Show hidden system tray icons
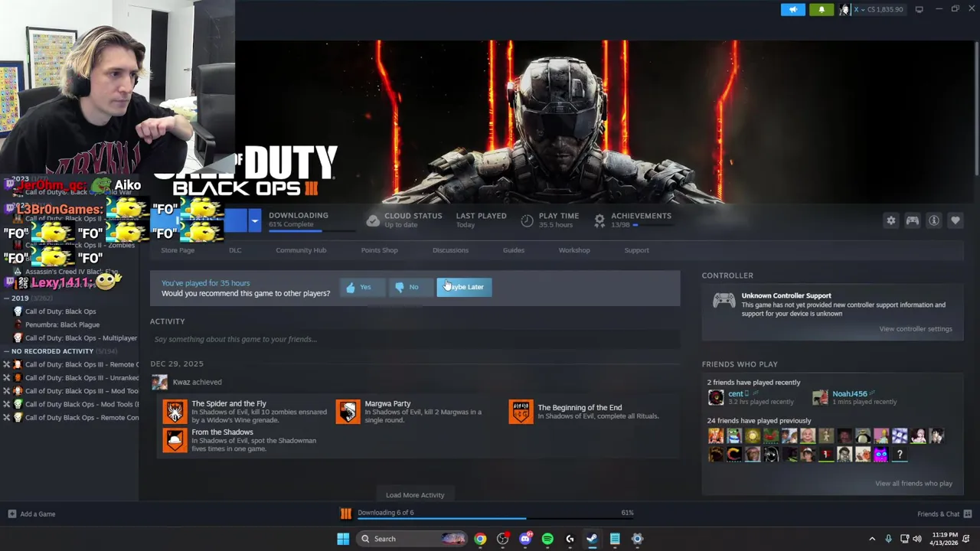Viewport: 980px width, 551px height. coord(872,539)
